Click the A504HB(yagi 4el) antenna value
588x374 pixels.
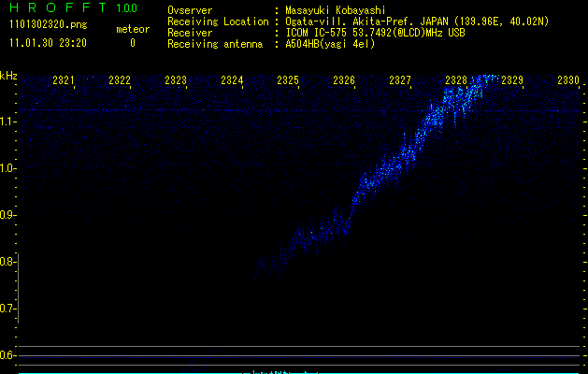(x=330, y=44)
